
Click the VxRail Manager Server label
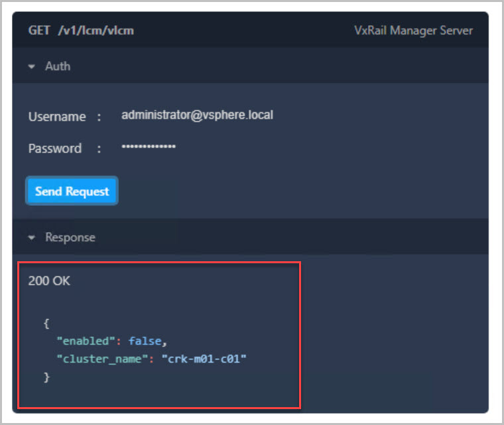point(414,30)
